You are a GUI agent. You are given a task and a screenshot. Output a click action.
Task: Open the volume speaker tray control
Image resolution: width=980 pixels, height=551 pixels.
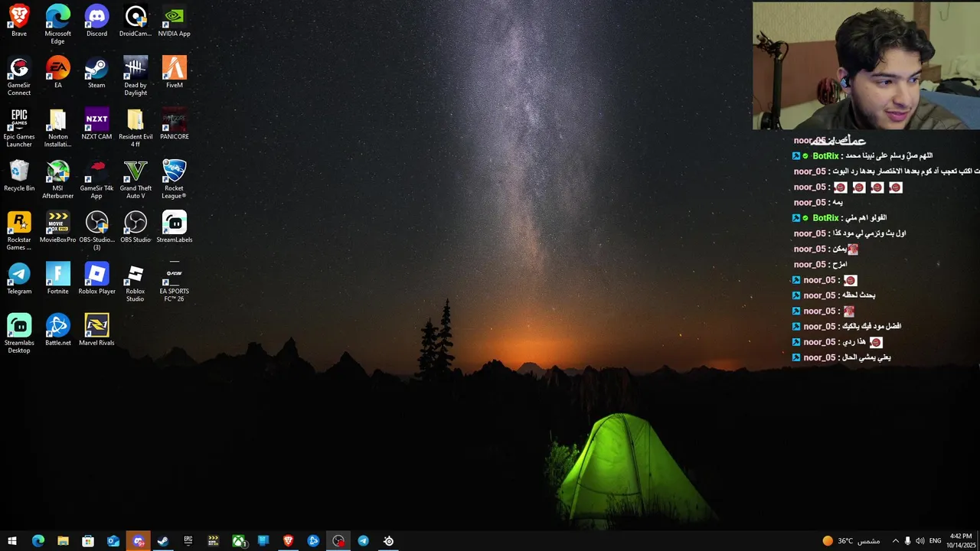click(x=920, y=541)
